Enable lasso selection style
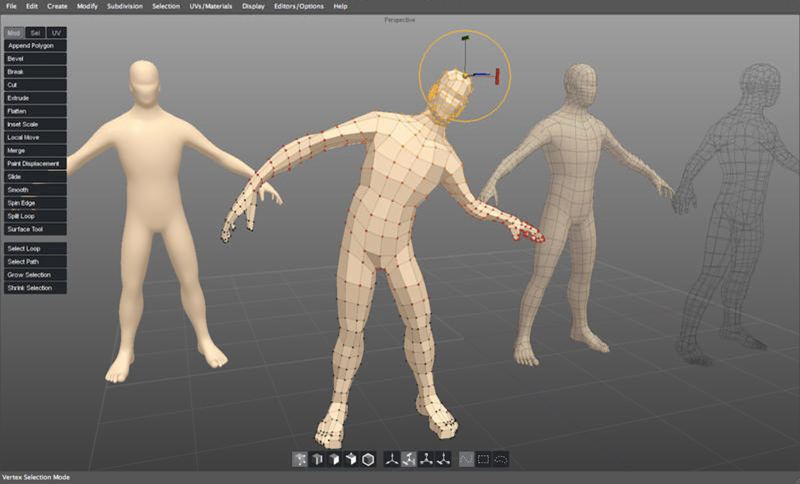 coord(501,459)
